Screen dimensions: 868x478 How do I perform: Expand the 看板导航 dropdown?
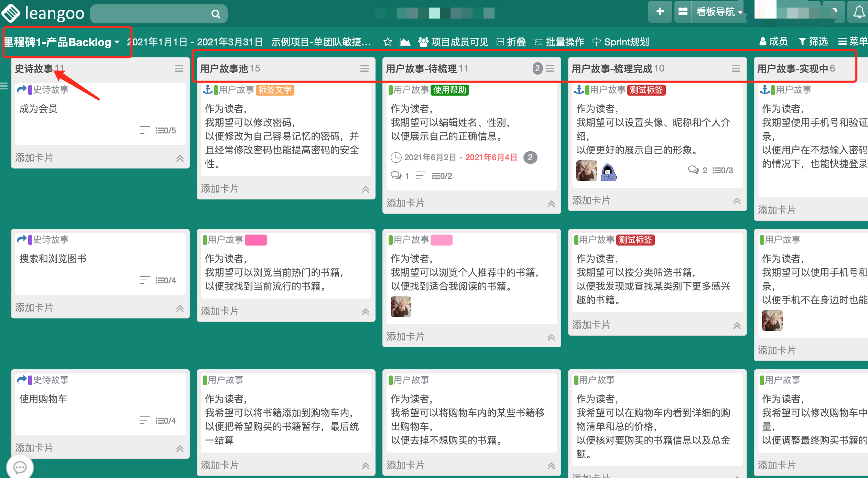(x=719, y=12)
